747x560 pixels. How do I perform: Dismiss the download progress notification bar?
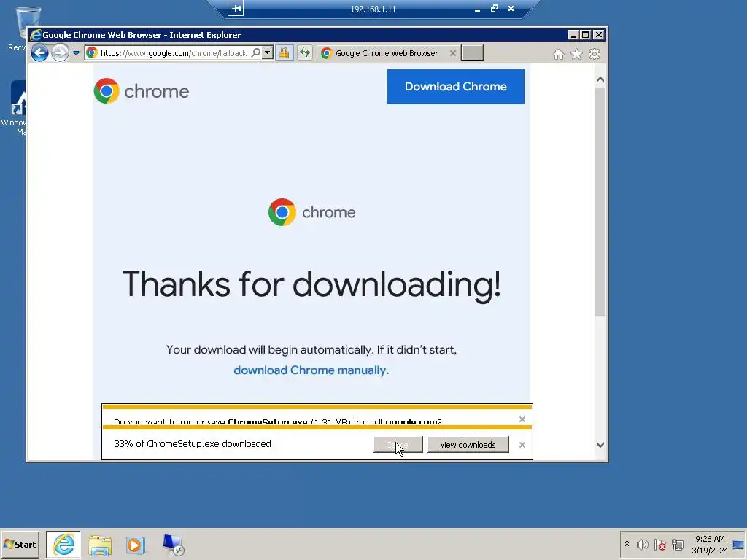pyautogui.click(x=522, y=445)
